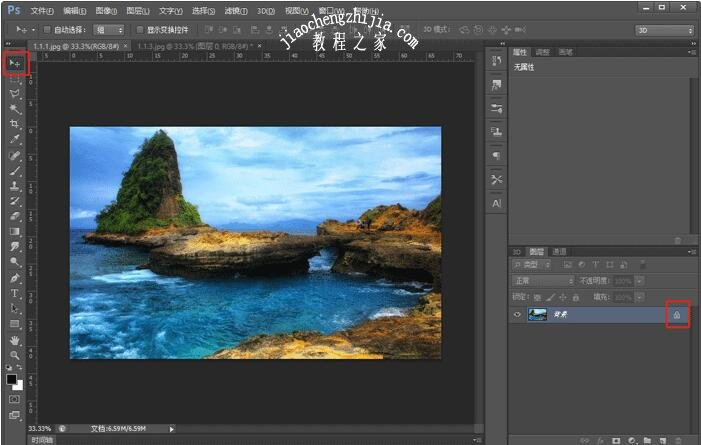
Task: Open the 文件(F) menu
Action: [42, 10]
